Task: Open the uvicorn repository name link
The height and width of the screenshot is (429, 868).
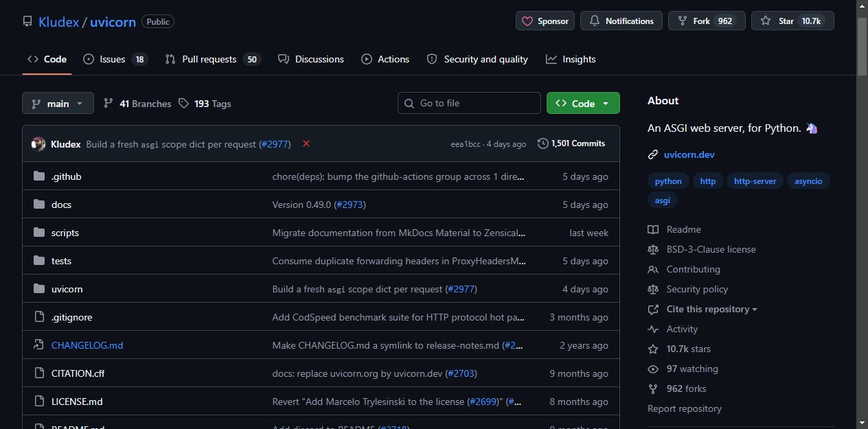Action: pyautogui.click(x=113, y=22)
